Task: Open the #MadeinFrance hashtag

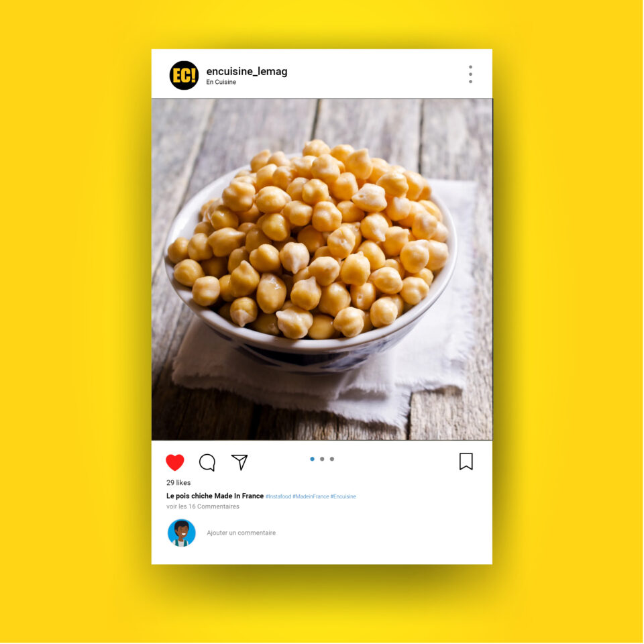Action: point(311,496)
